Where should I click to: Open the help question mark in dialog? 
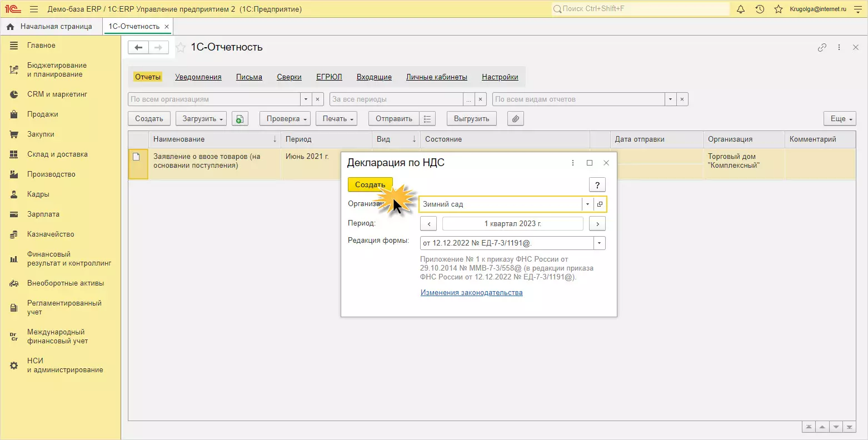point(597,185)
